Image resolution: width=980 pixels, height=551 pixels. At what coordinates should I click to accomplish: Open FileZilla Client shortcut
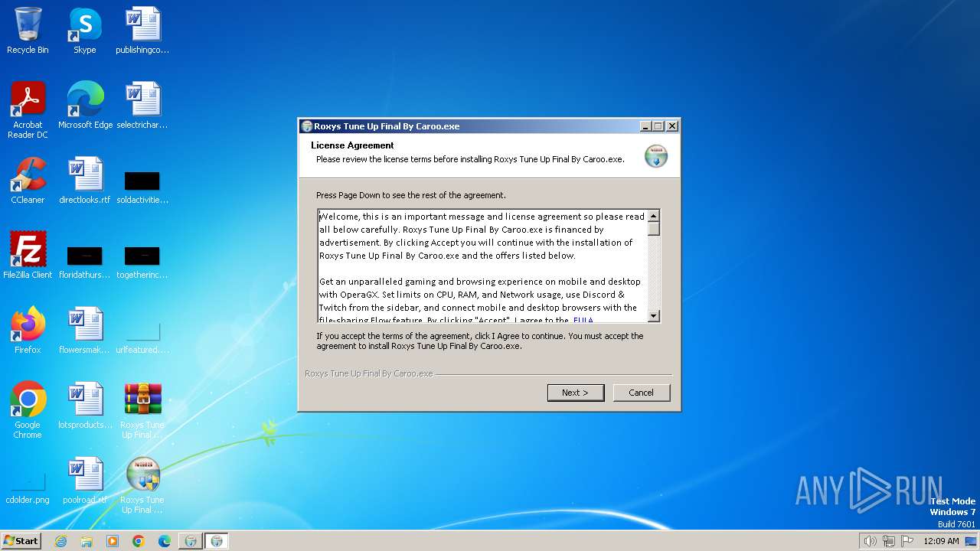tap(28, 256)
